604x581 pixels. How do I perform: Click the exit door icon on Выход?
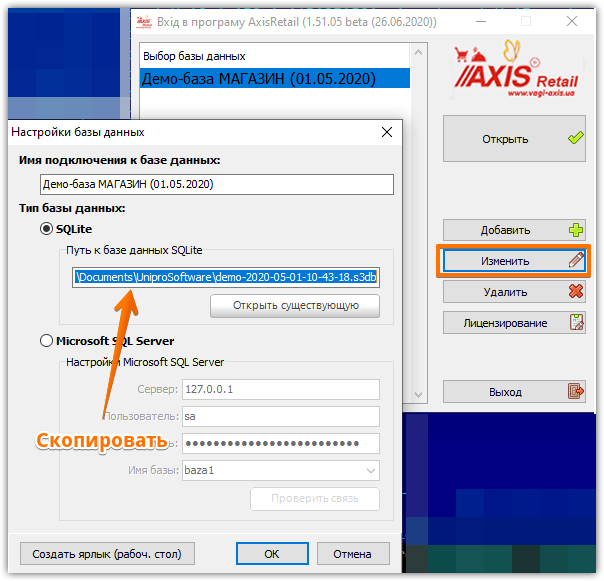(576, 391)
